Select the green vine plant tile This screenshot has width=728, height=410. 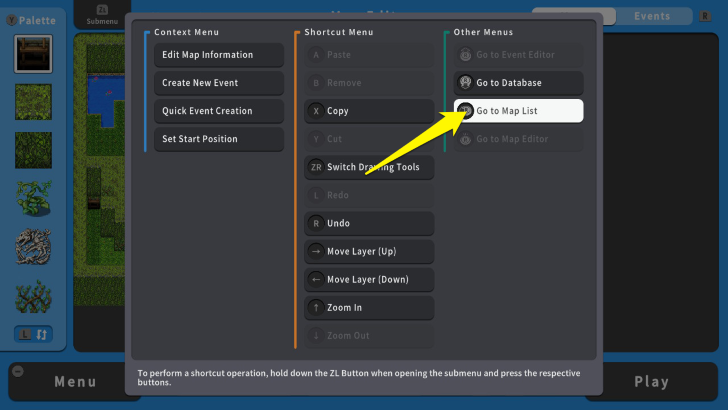(33, 198)
